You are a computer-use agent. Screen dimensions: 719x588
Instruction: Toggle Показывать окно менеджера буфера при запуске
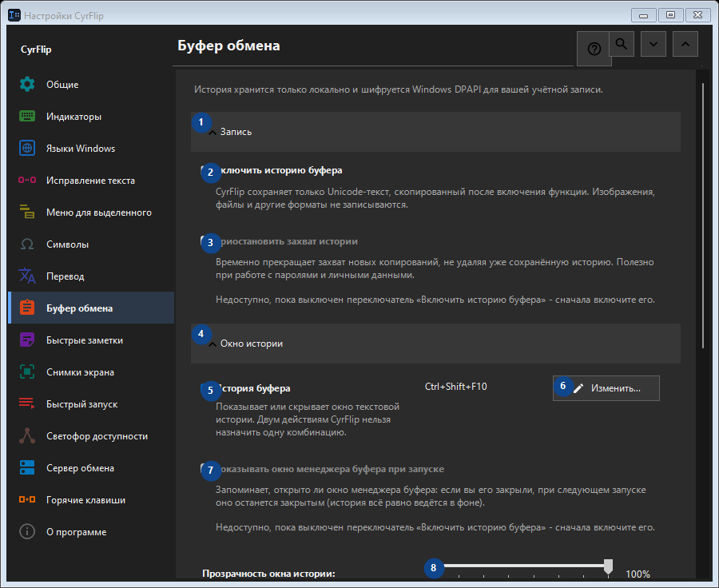[x=208, y=469]
